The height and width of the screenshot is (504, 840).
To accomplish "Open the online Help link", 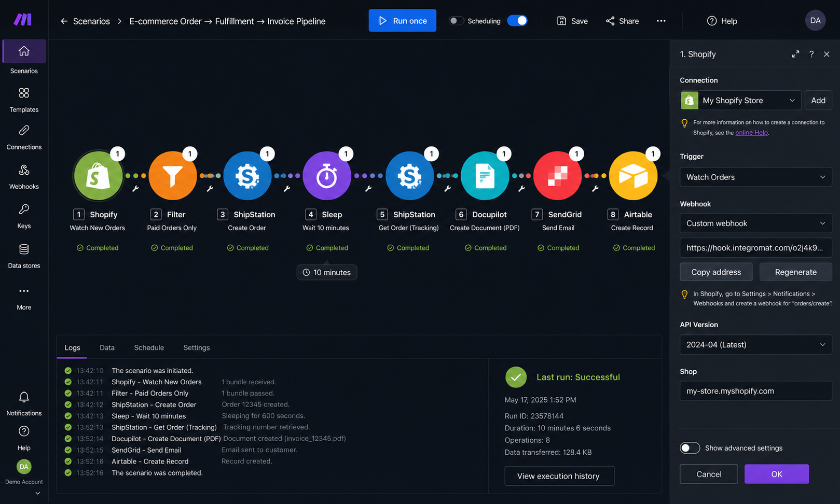I will pos(751,133).
